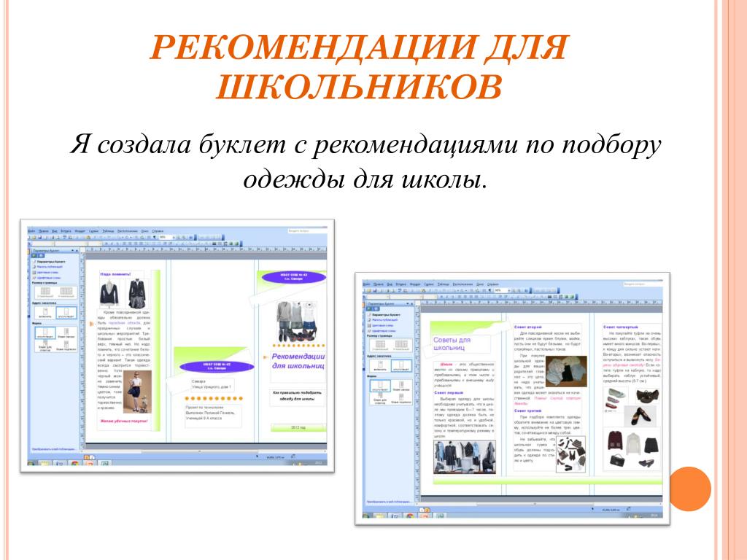Select 'Бланк подписки' form in left screenshot
The image size is (747, 560).
66,346
